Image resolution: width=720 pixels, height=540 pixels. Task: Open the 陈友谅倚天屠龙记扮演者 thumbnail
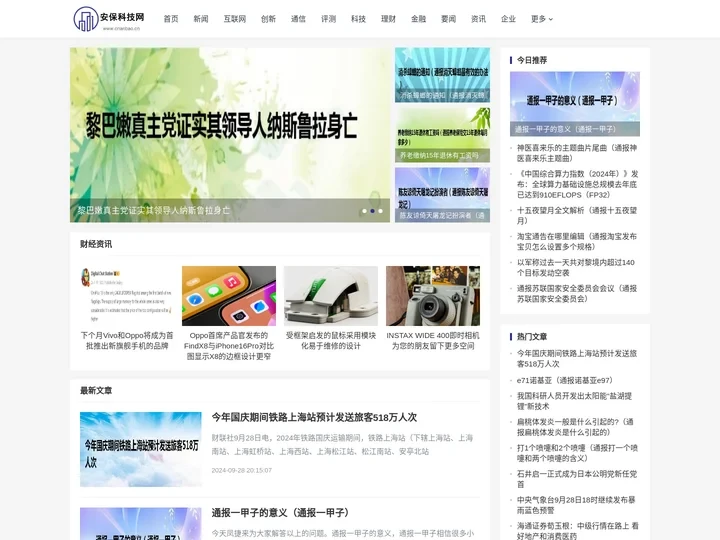[x=442, y=195]
